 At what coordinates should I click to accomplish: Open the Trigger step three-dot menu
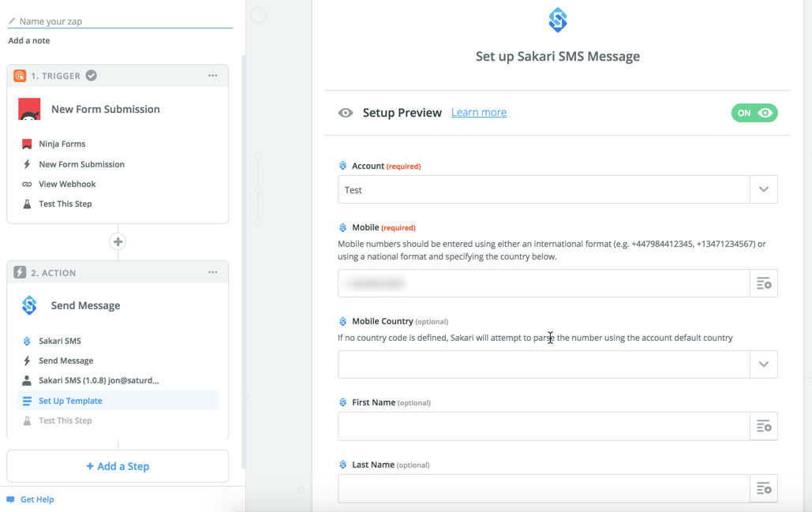point(212,76)
